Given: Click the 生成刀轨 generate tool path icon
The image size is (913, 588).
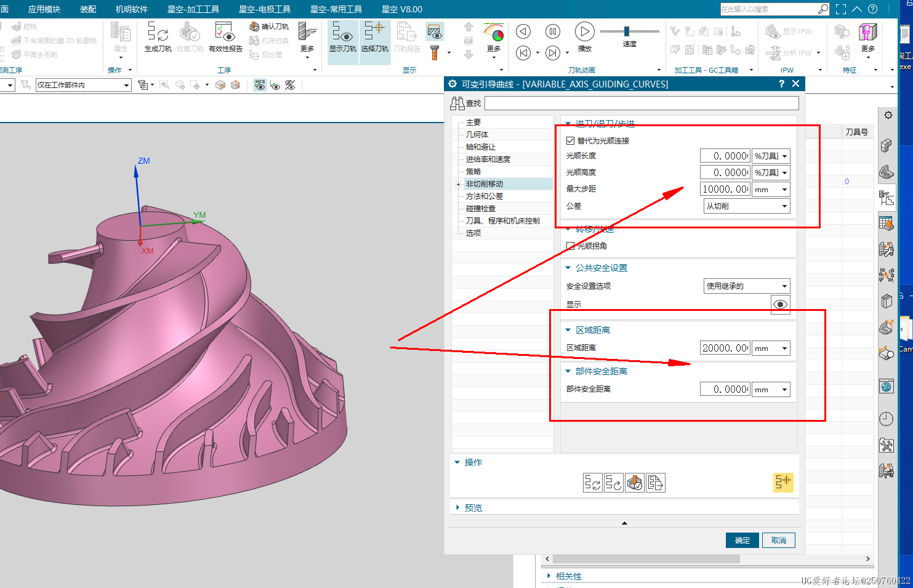Looking at the screenshot, I should [x=158, y=37].
